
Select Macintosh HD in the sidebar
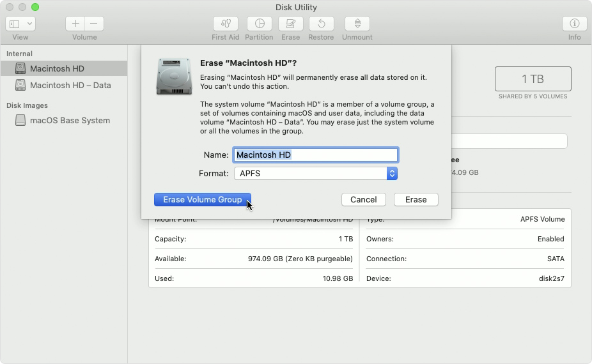pyautogui.click(x=63, y=68)
